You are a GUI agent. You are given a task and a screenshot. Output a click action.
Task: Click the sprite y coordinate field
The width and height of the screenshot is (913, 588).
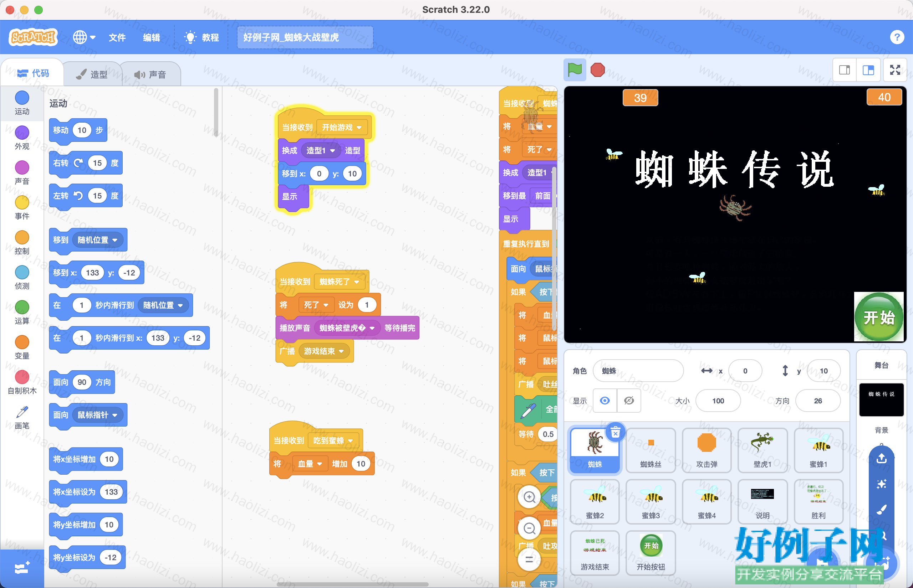[x=823, y=371]
